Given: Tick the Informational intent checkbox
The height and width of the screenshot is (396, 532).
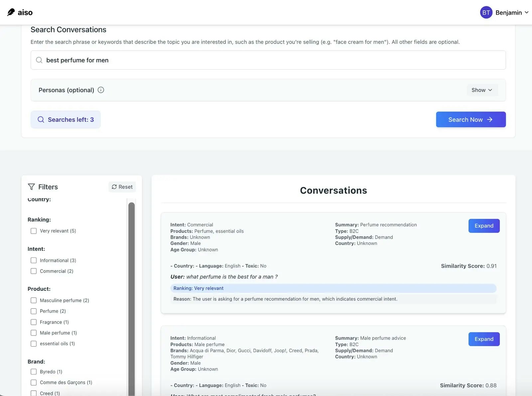Looking at the screenshot, I should [34, 260].
